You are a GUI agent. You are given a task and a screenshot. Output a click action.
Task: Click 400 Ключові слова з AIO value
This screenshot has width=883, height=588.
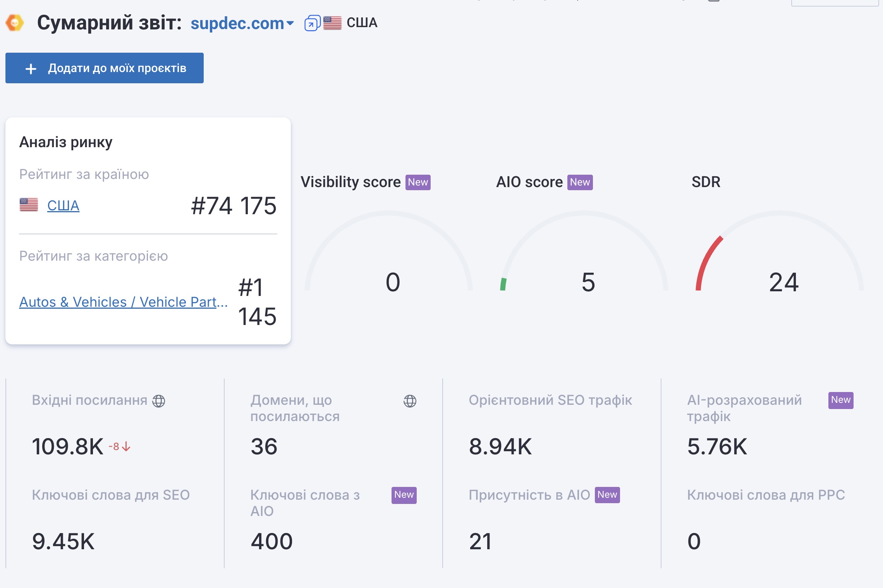[272, 541]
